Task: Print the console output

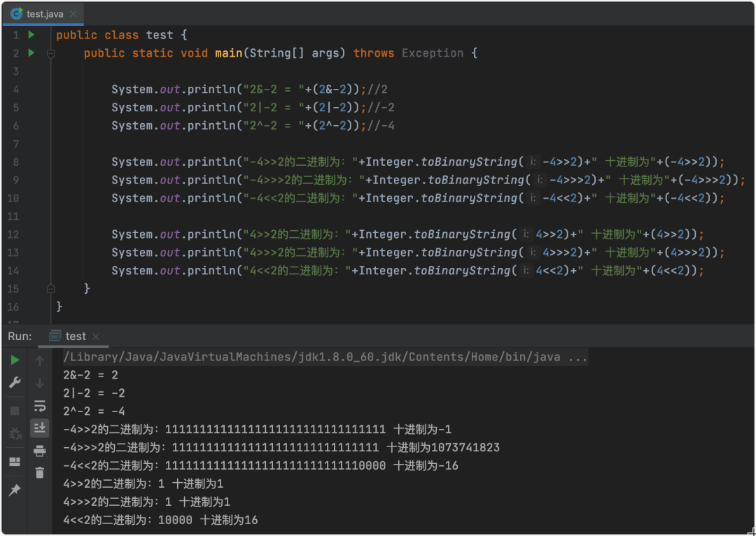Action: [40, 451]
